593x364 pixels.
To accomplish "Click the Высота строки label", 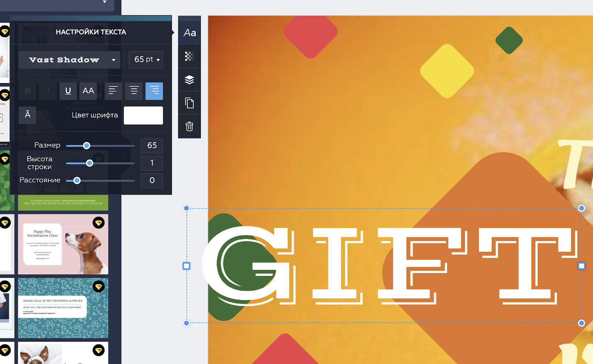I will [x=40, y=163].
